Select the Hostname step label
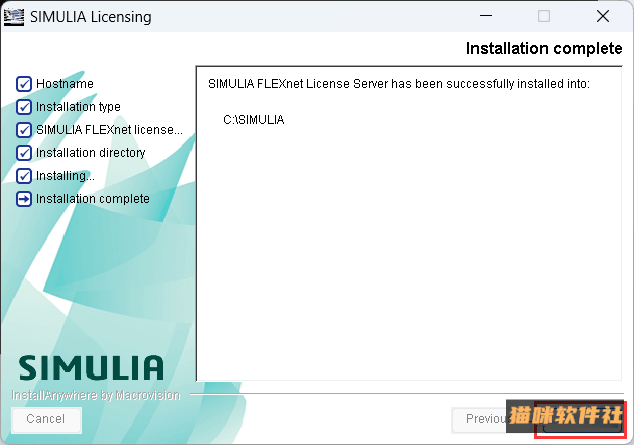This screenshot has width=634, height=445. tap(65, 84)
